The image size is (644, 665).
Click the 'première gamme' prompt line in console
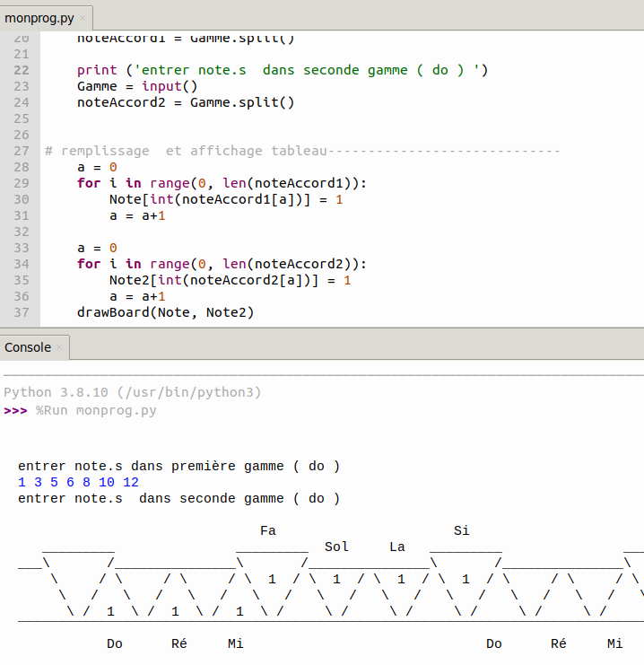(178, 466)
